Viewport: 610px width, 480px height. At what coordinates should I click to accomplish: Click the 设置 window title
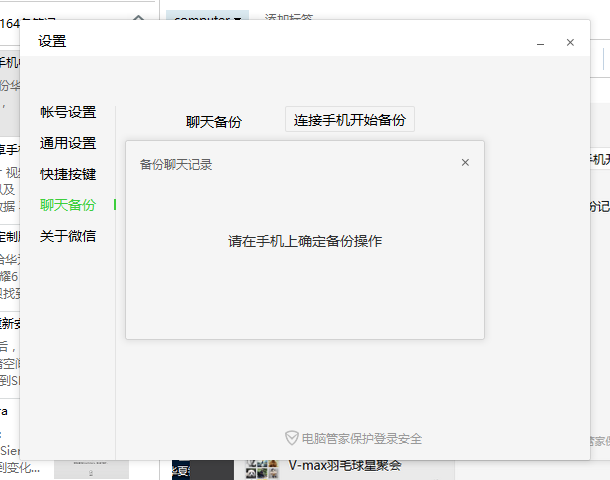tap(52, 41)
